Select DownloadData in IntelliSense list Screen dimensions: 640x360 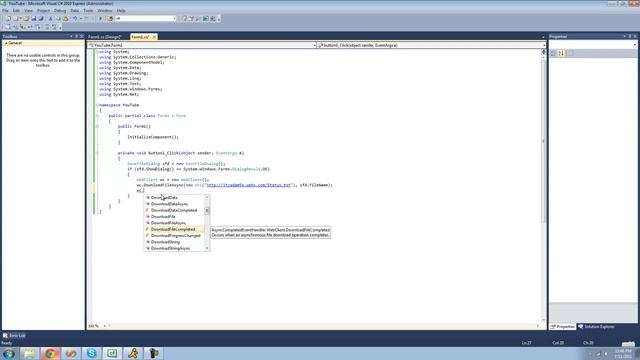pyautogui.click(x=174, y=198)
